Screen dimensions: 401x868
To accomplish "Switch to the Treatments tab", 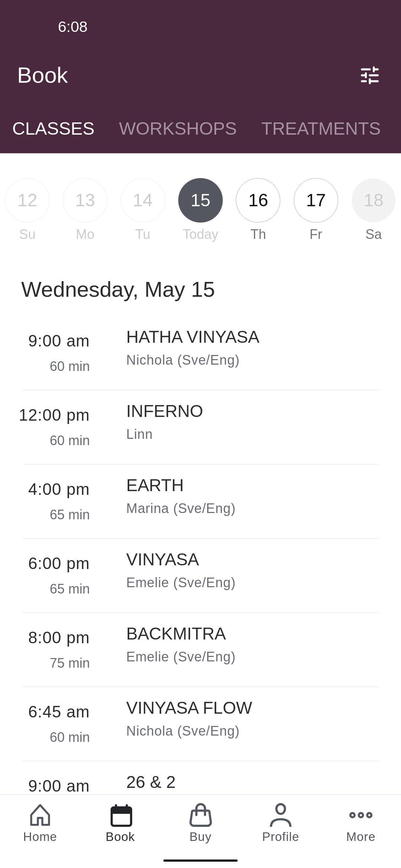I will [321, 129].
